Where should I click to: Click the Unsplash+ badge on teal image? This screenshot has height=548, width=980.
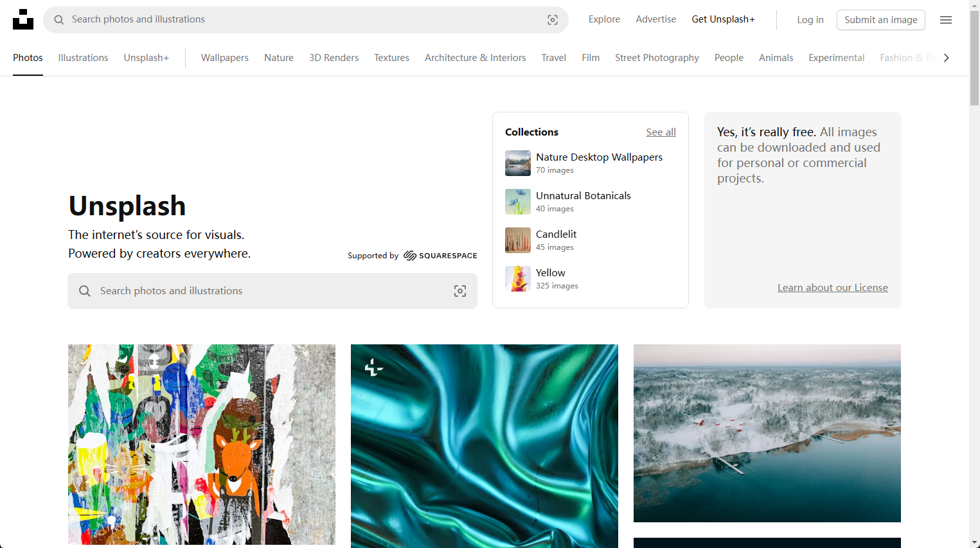click(373, 367)
